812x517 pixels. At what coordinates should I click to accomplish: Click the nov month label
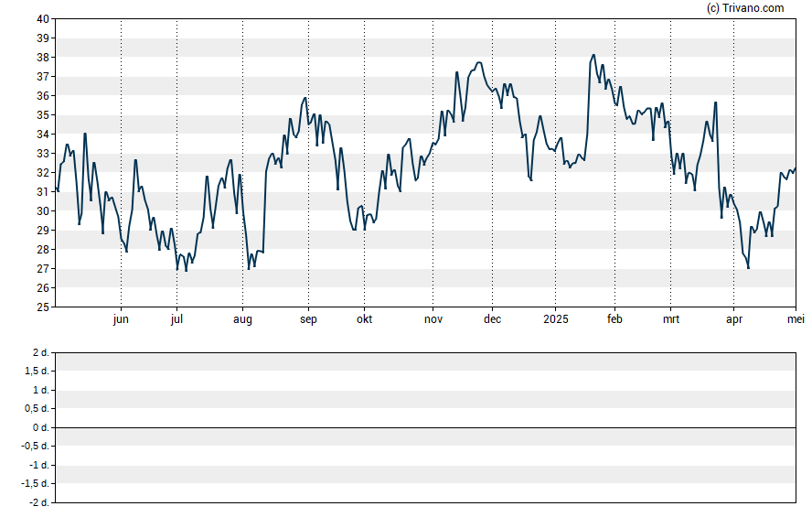tap(433, 319)
